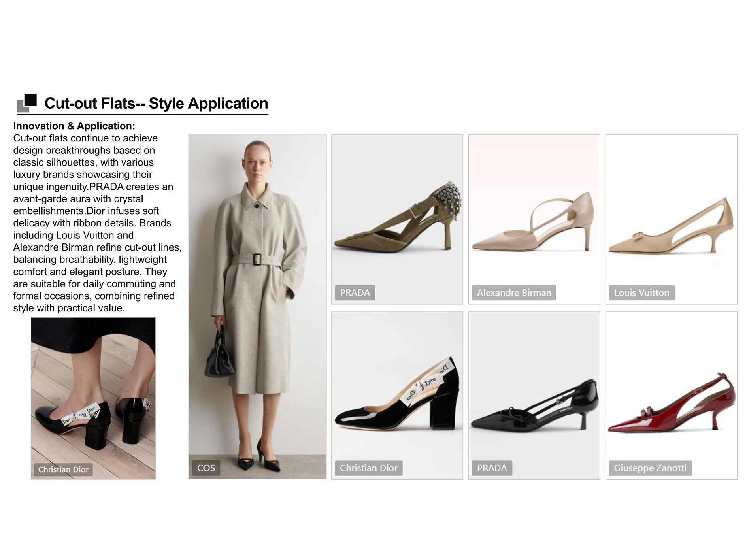747x560 pixels.
Task: Click the "Giuseppe Zanotti" label
Action: 650,468
